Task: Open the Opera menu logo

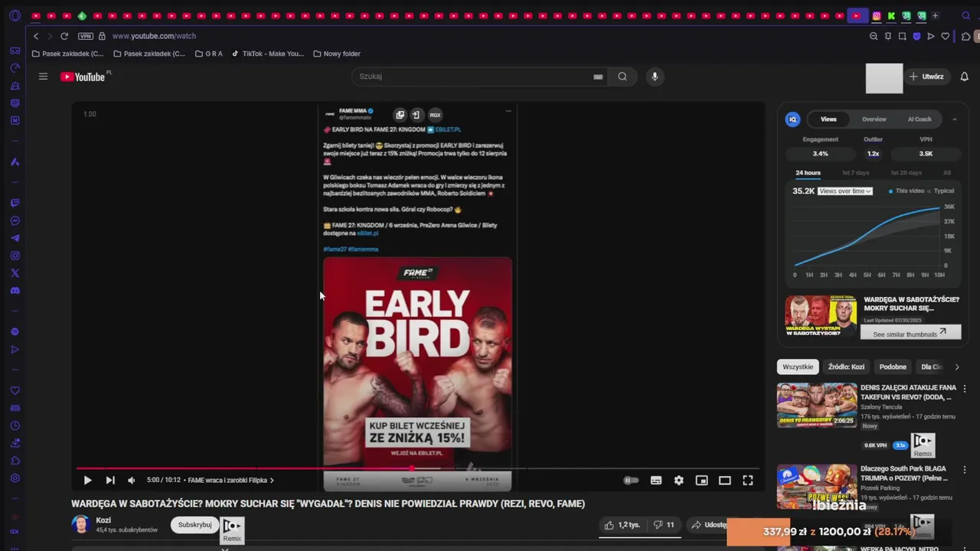Action: [15, 15]
